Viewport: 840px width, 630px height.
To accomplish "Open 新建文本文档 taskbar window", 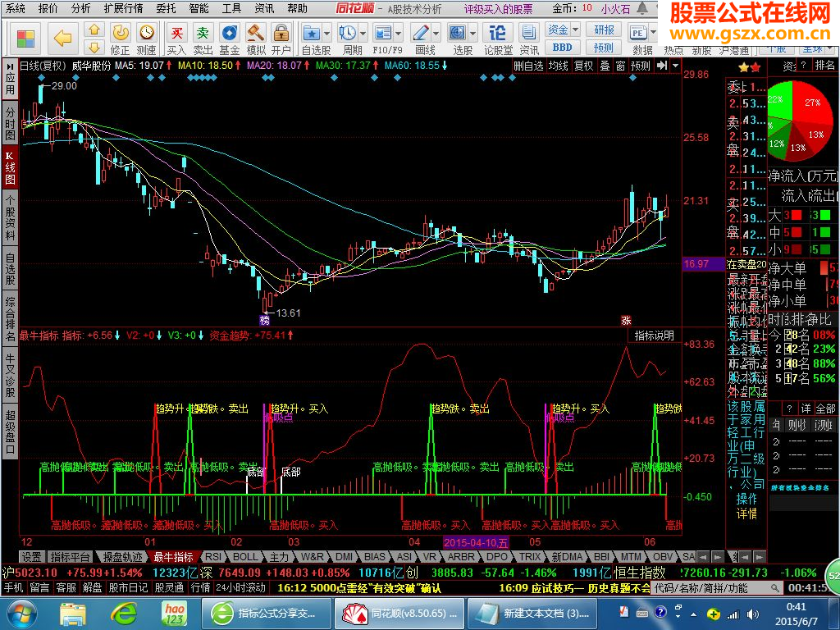I will [532, 614].
